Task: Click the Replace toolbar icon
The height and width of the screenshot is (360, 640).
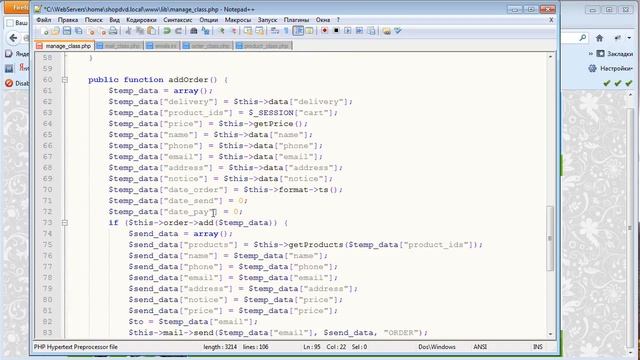Action: 206,31
